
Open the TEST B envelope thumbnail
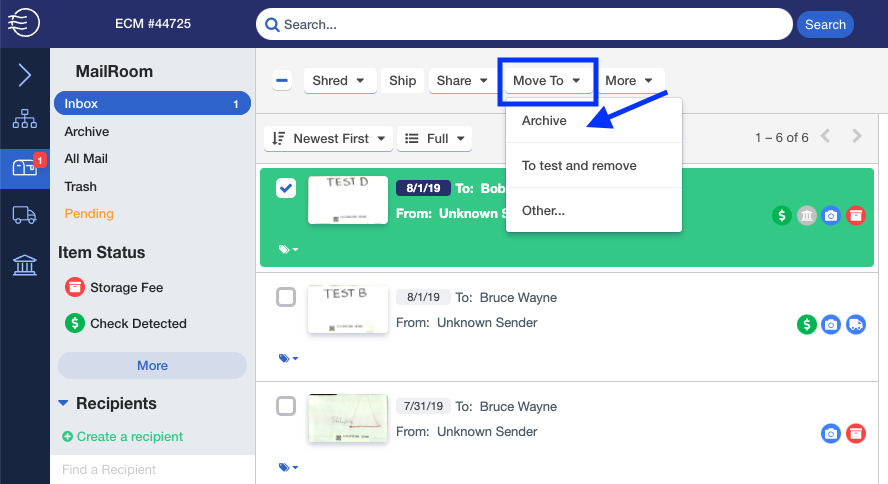[x=348, y=309]
